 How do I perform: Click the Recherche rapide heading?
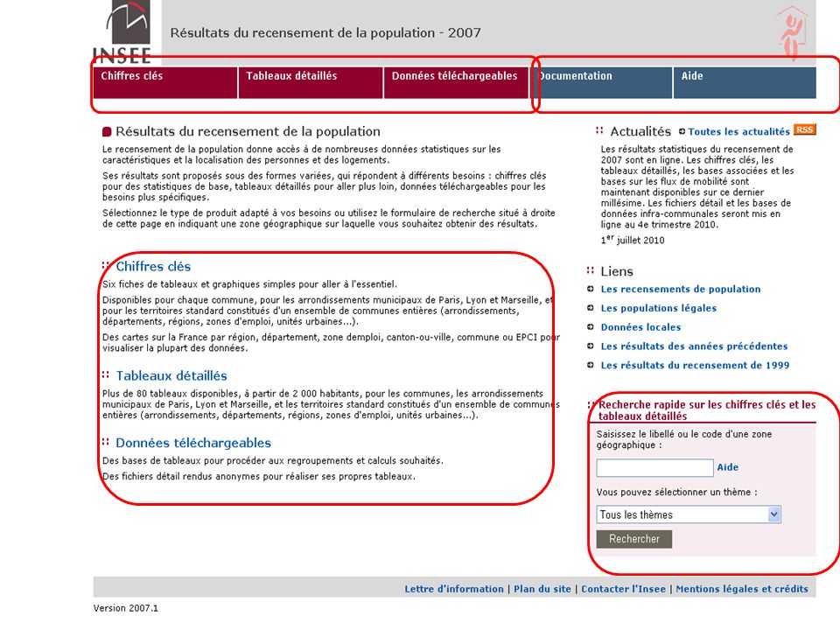click(707, 410)
